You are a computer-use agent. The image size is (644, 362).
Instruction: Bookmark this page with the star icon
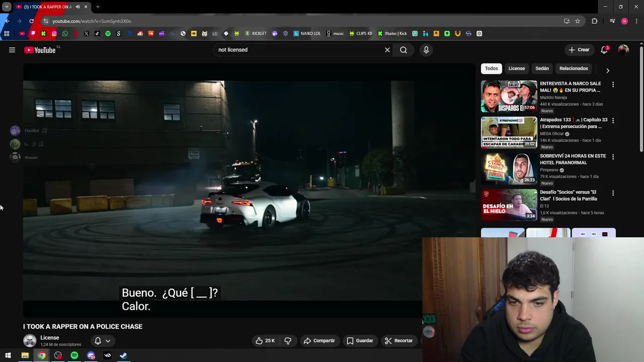[578, 21]
